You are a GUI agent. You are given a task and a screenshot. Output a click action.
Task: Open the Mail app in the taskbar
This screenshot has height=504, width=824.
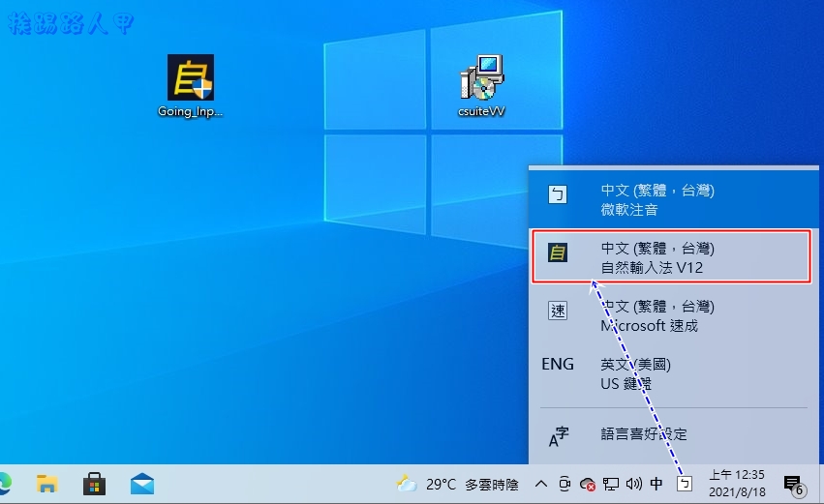coord(142,484)
